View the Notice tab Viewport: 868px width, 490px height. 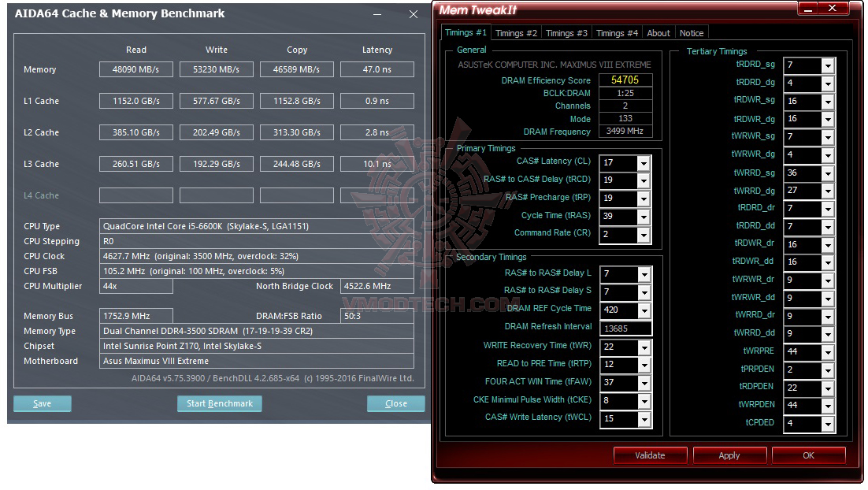(691, 32)
